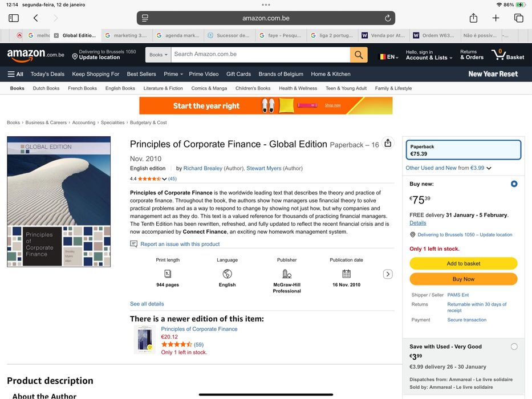Open the Dutch Books category
The height and width of the screenshot is (399, 532).
(x=46, y=88)
